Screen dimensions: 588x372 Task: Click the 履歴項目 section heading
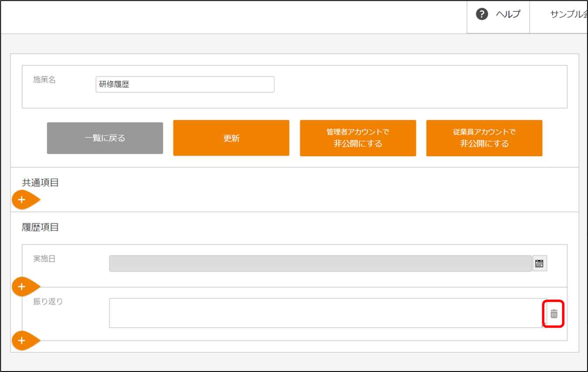pos(40,227)
